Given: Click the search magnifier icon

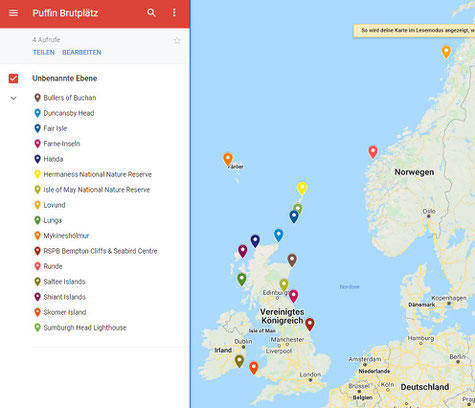Looking at the screenshot, I should [x=151, y=13].
